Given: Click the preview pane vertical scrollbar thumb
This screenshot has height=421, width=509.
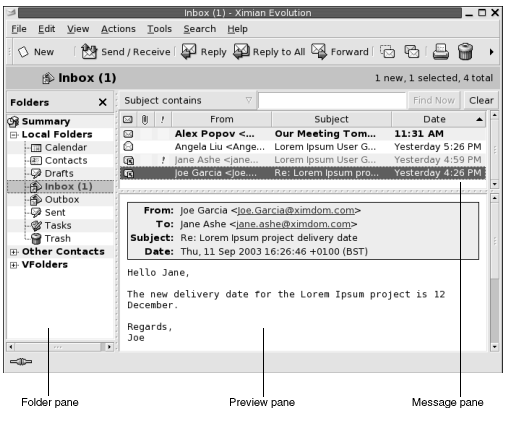Looking at the screenshot, I should pyautogui.click(x=495, y=240).
